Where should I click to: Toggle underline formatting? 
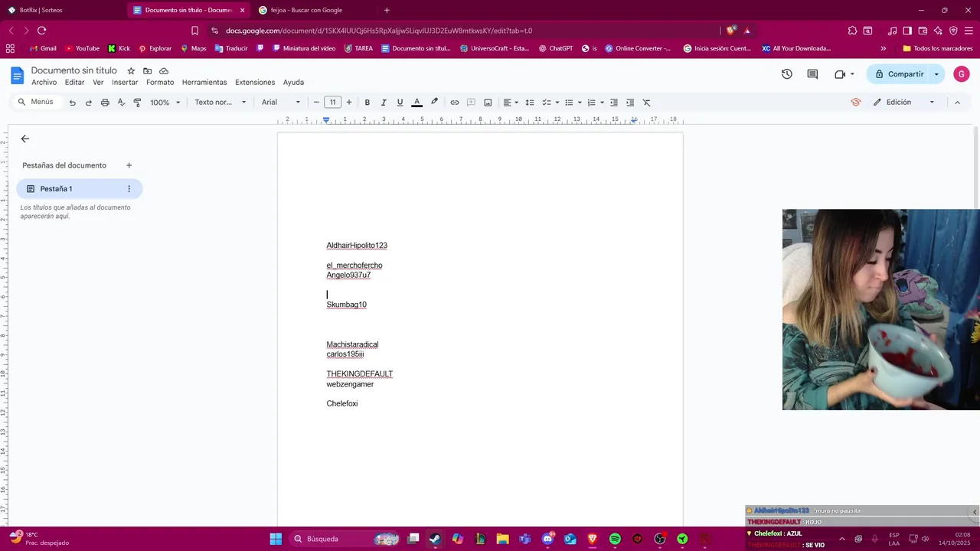tap(400, 103)
